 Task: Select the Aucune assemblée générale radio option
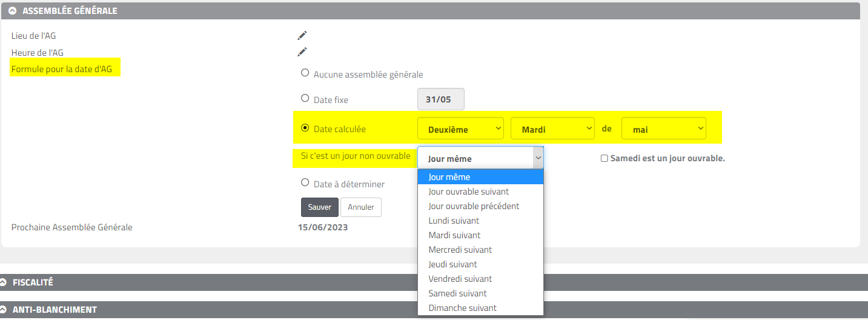tap(305, 73)
